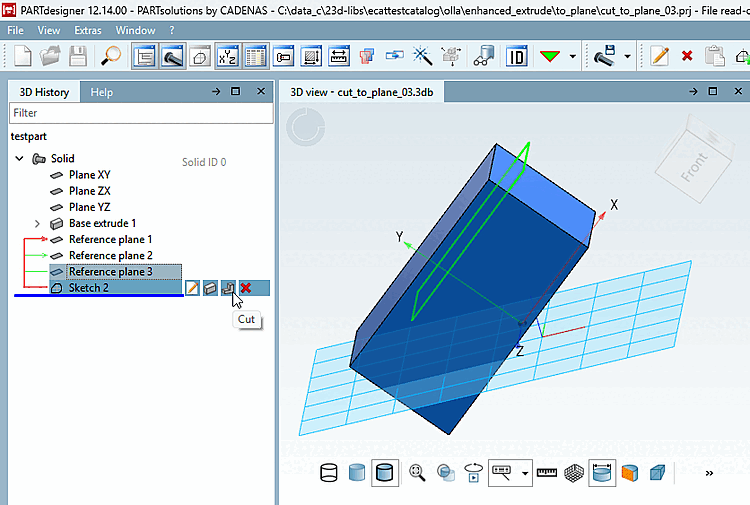Click the screw with save disk icon

click(605, 56)
